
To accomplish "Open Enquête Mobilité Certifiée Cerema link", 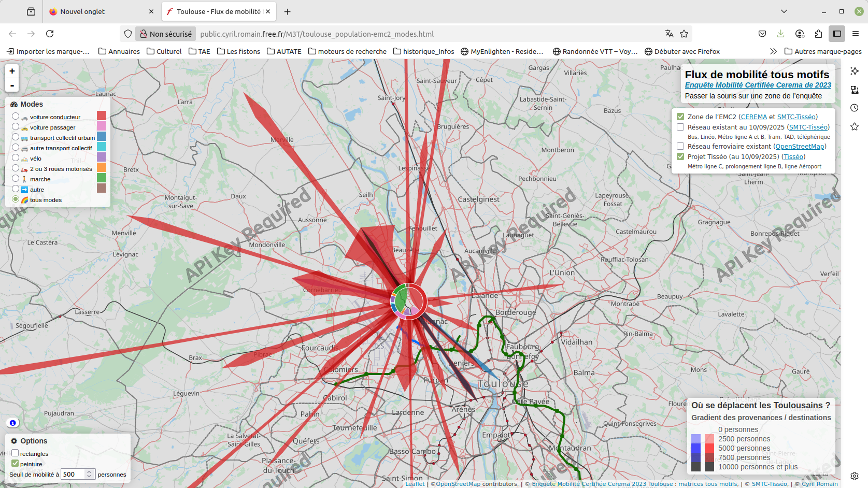I will point(758,85).
